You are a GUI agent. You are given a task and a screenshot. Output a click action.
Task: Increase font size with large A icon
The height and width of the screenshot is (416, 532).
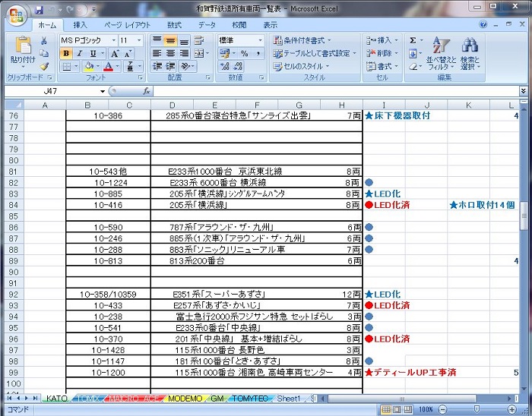point(115,54)
